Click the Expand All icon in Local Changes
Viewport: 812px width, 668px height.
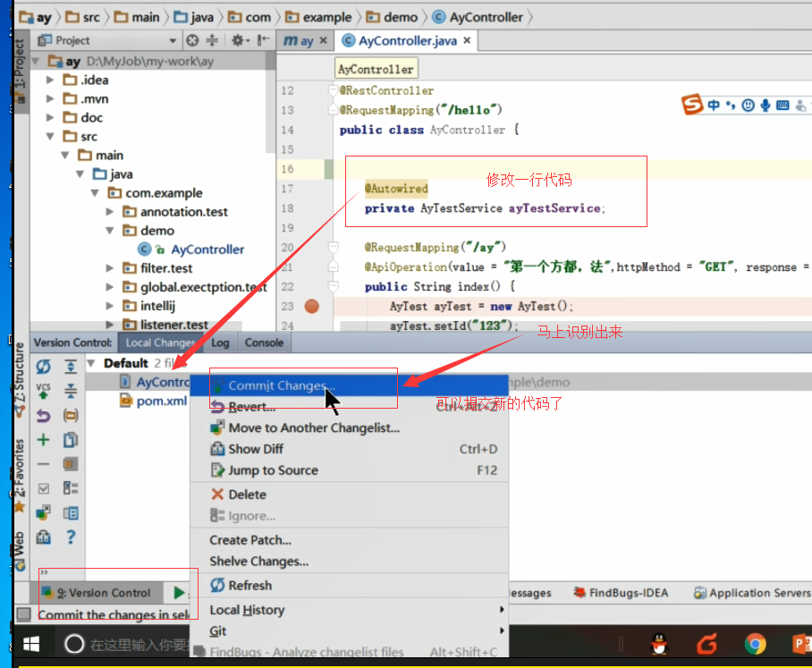(x=71, y=367)
